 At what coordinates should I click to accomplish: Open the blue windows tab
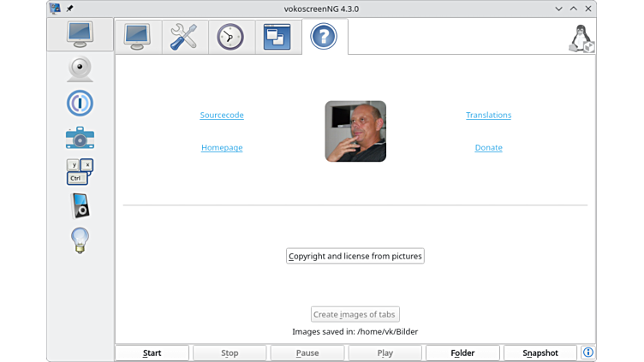pos(277,37)
